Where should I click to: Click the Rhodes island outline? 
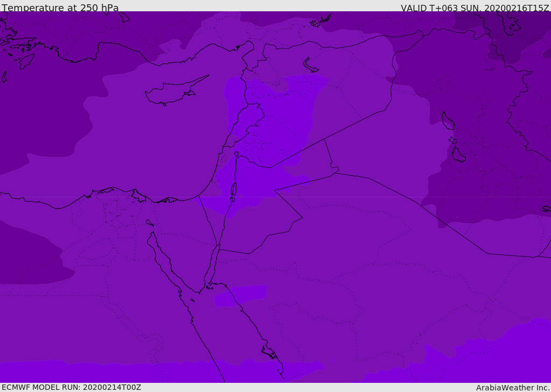tap(26, 61)
